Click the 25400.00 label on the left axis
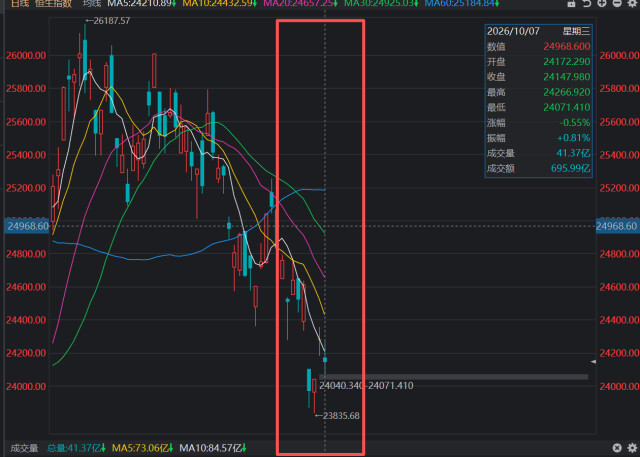The image size is (640, 457). tap(26, 155)
